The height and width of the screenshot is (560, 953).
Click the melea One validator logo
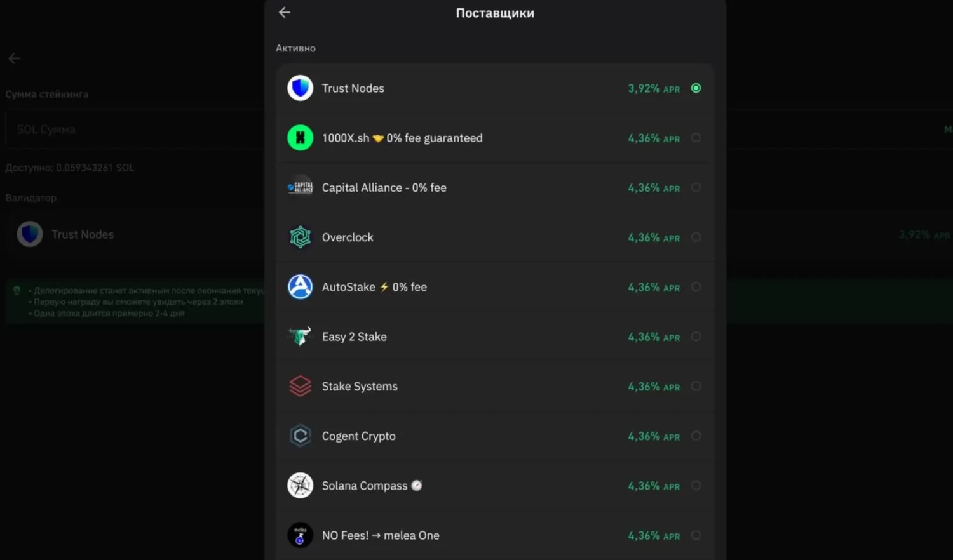click(300, 535)
